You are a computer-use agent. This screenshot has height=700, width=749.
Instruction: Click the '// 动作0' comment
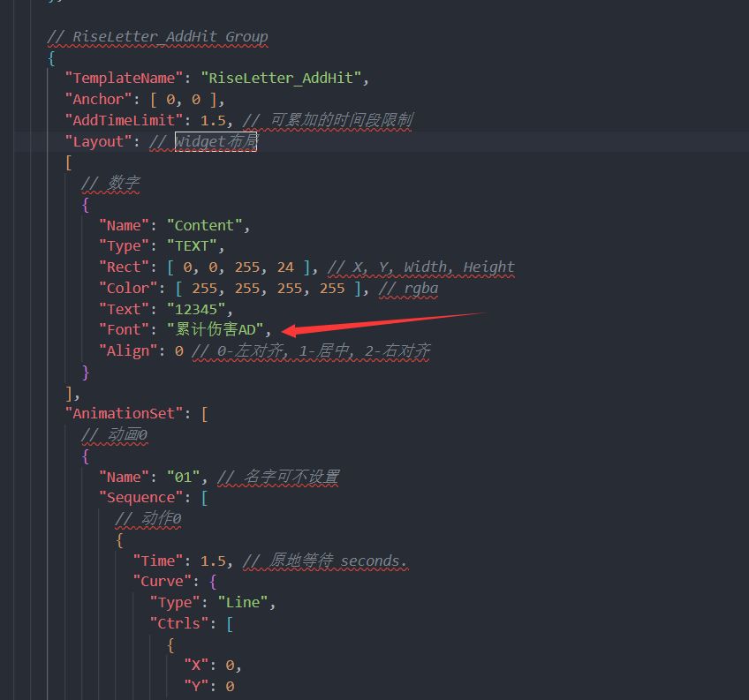point(148,518)
